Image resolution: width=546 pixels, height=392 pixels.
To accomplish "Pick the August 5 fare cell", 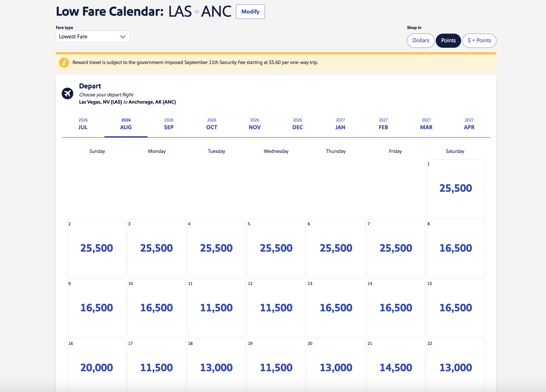I will 276,248.
